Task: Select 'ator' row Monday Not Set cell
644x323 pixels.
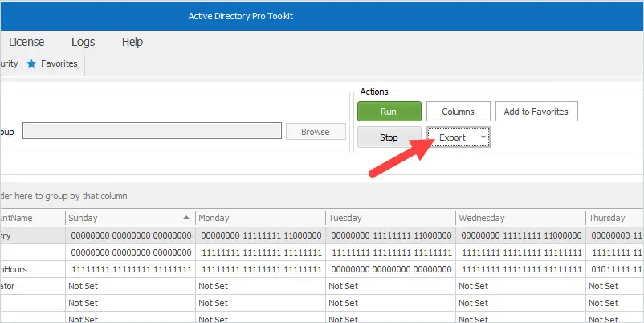Action: tap(260, 286)
